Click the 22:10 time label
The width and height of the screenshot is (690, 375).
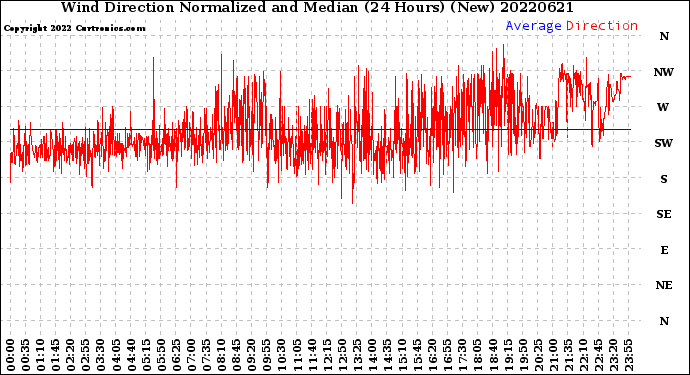[x=583, y=356]
